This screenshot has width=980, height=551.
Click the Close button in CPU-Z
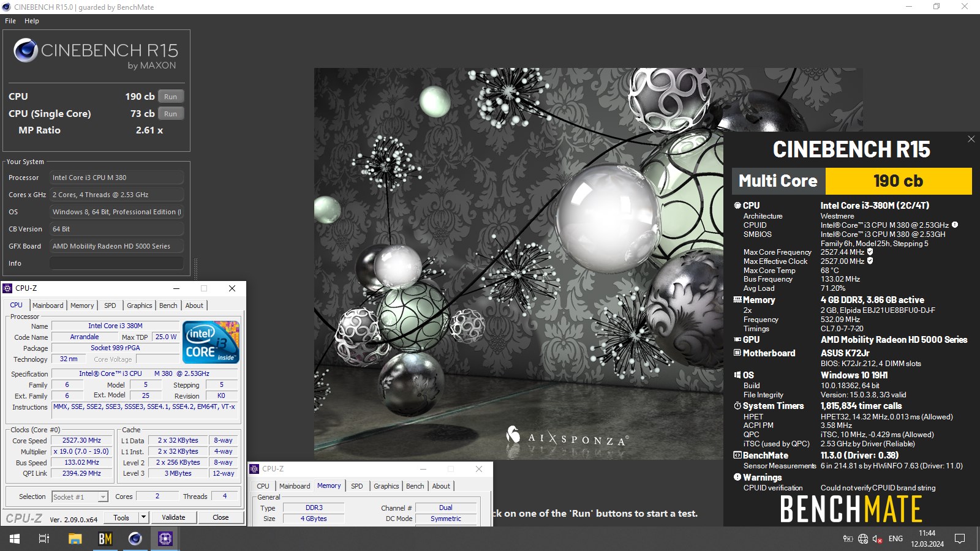221,517
